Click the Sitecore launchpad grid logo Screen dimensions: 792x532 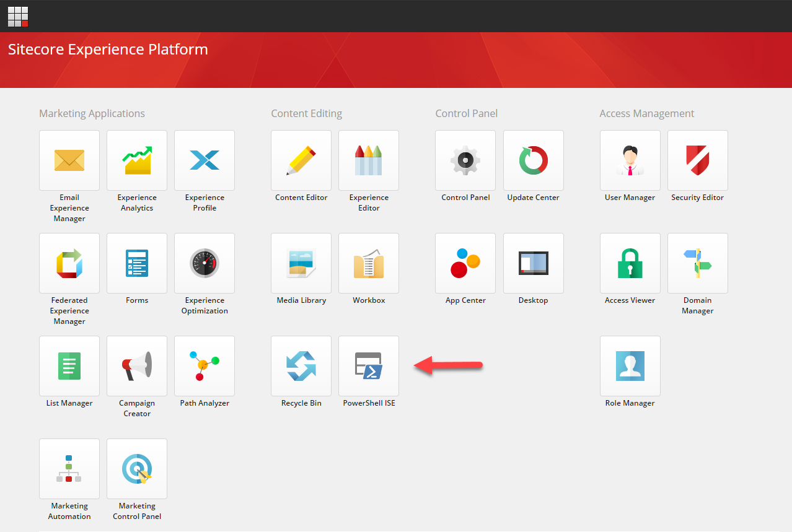[18, 17]
